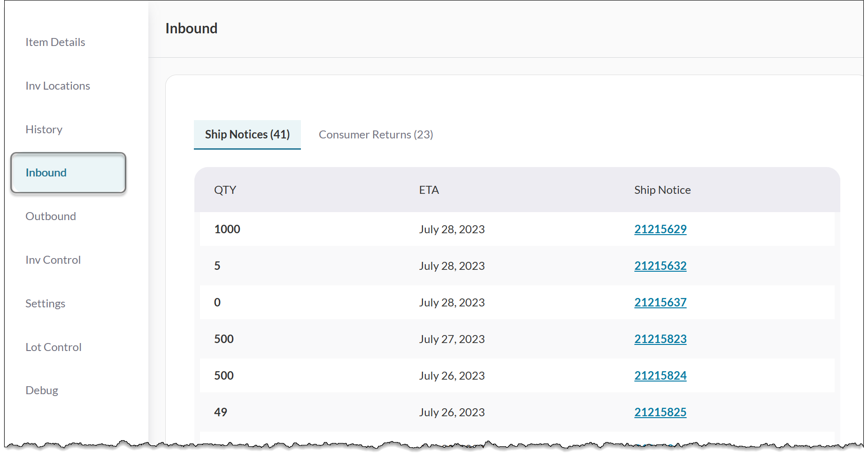Open Settings in the sidebar
Image resolution: width=868 pixels, height=458 pixels.
click(x=45, y=304)
